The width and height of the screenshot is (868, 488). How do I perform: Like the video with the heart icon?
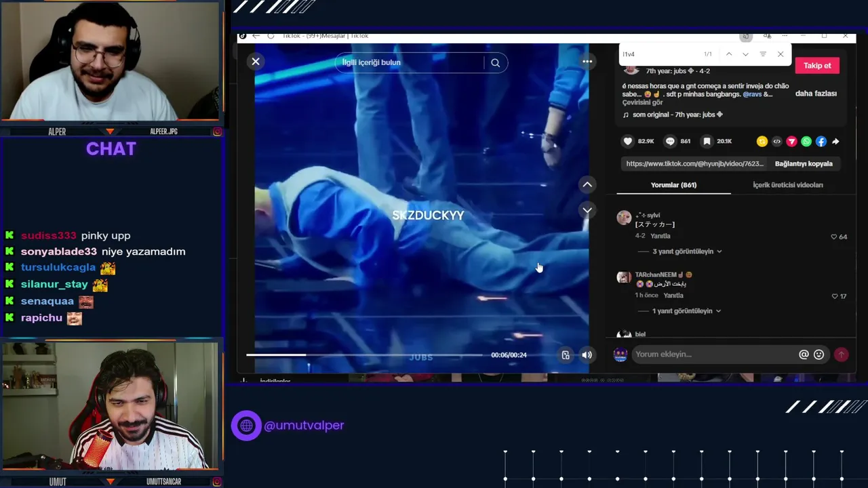(x=628, y=141)
